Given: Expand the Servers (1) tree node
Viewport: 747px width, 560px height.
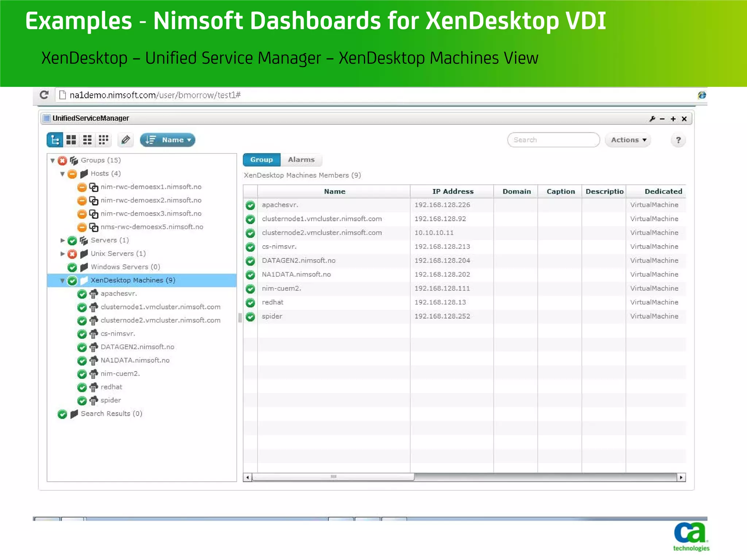Looking at the screenshot, I should (62, 241).
